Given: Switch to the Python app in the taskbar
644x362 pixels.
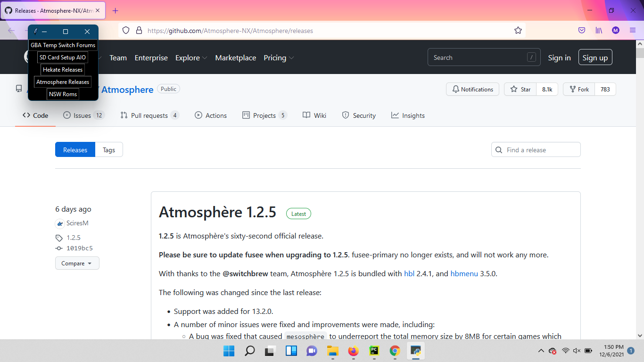Looking at the screenshot, I should tap(415, 351).
